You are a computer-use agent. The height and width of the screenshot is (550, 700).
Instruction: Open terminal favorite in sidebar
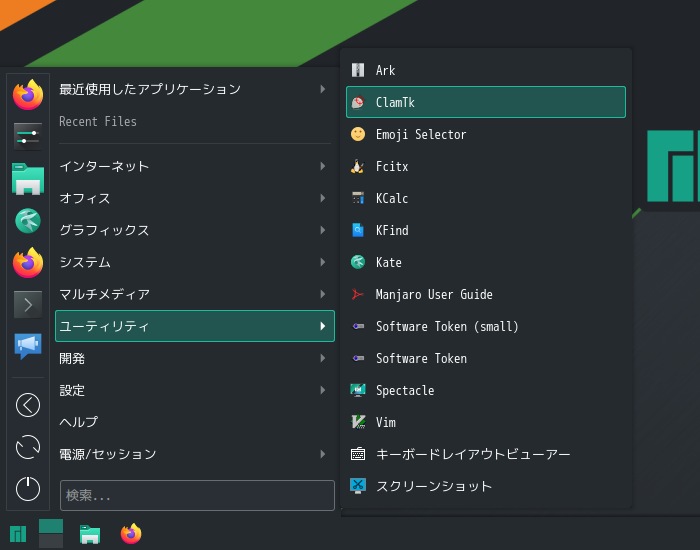coord(28,305)
